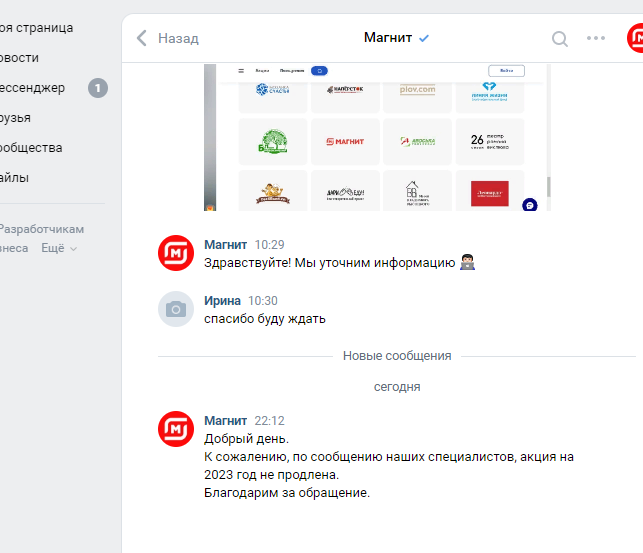Expand the Ещё dropdown in footer
The width and height of the screenshot is (643, 553).
[59, 248]
